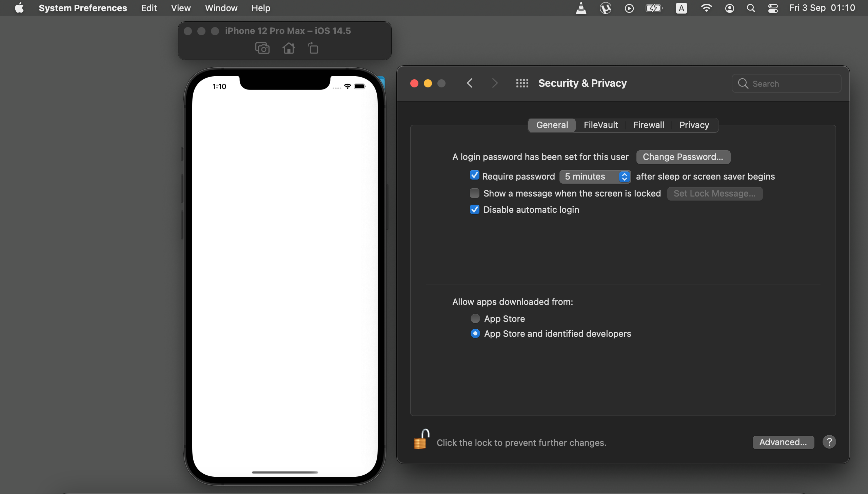The image size is (868, 494).
Task: Open the require password delay dropdown
Action: [x=595, y=177]
